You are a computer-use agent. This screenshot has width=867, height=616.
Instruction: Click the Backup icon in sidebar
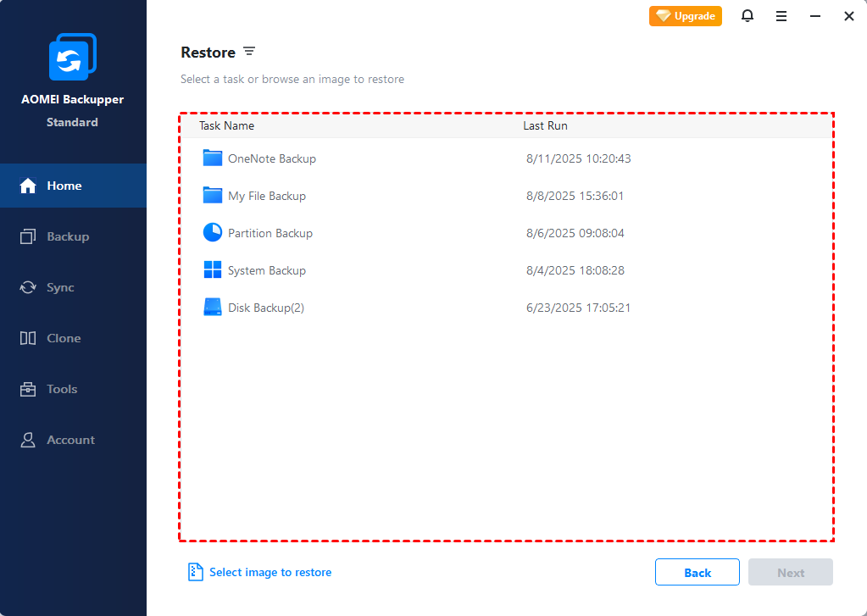click(x=28, y=236)
